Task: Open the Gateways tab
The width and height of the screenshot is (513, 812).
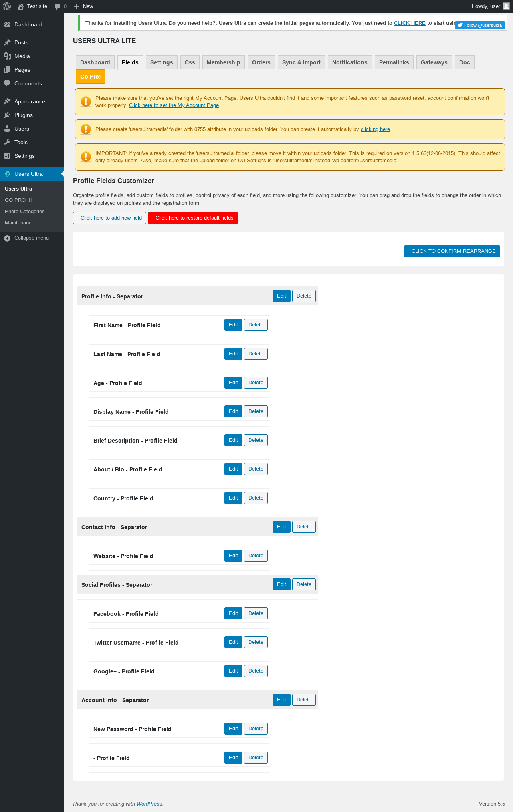Action: click(434, 62)
